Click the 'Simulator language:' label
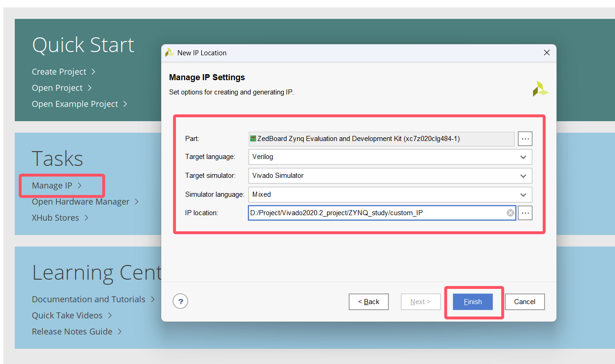The image size is (615, 364). point(215,194)
